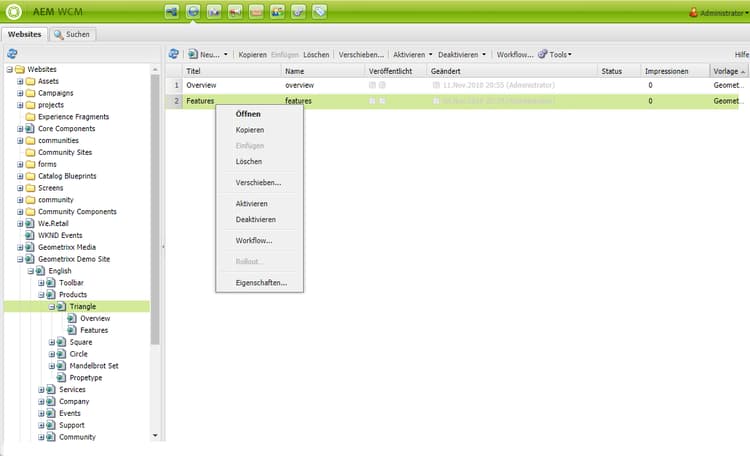This screenshot has width=750, height=456.
Task: Click the We.Retail page icon in tree
Action: tap(30, 223)
